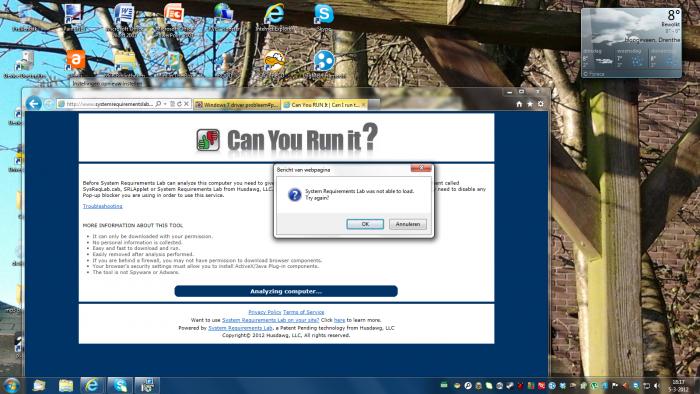This screenshot has width=700, height=394.
Task: Open the Troubleshooting link
Action: [x=102, y=206]
